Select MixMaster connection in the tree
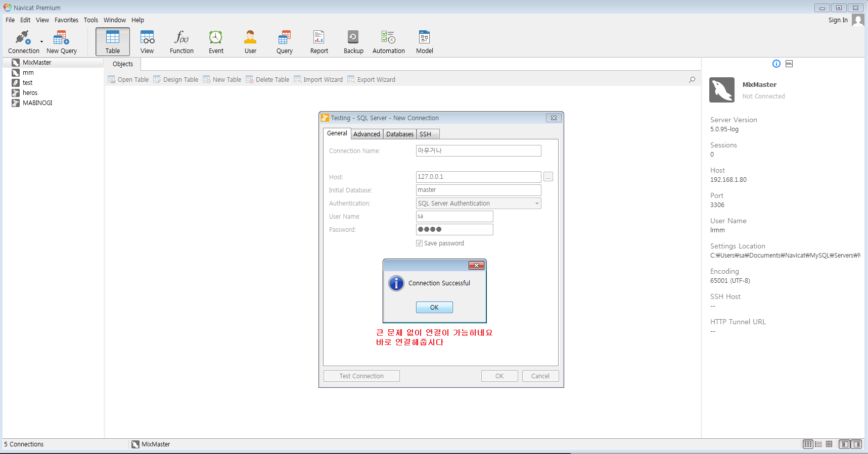The image size is (868, 454). (53, 63)
